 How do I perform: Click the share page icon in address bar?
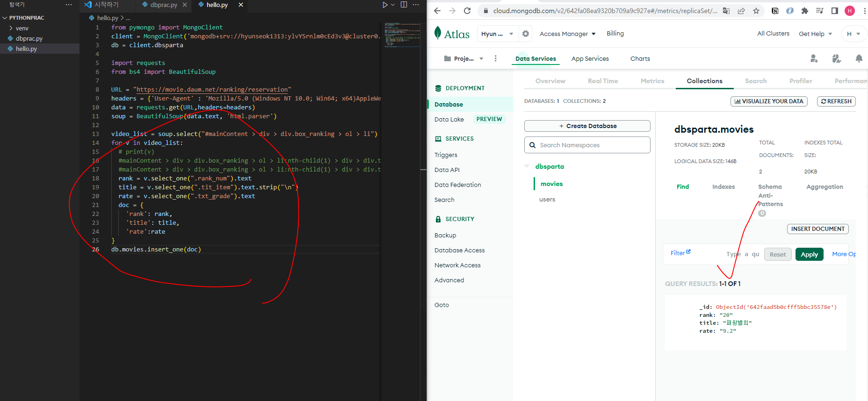(x=741, y=11)
